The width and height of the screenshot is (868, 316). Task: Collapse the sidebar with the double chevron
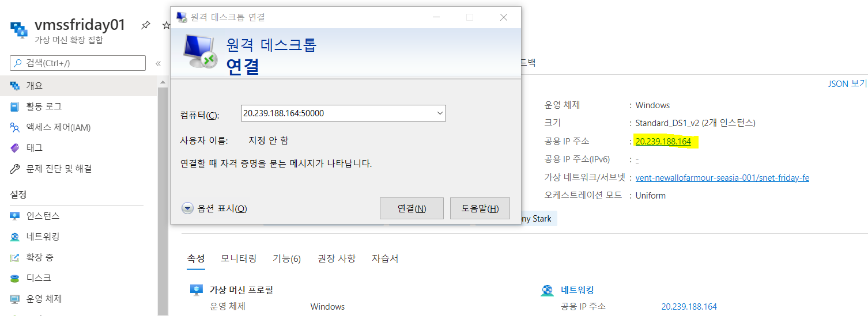(x=158, y=63)
